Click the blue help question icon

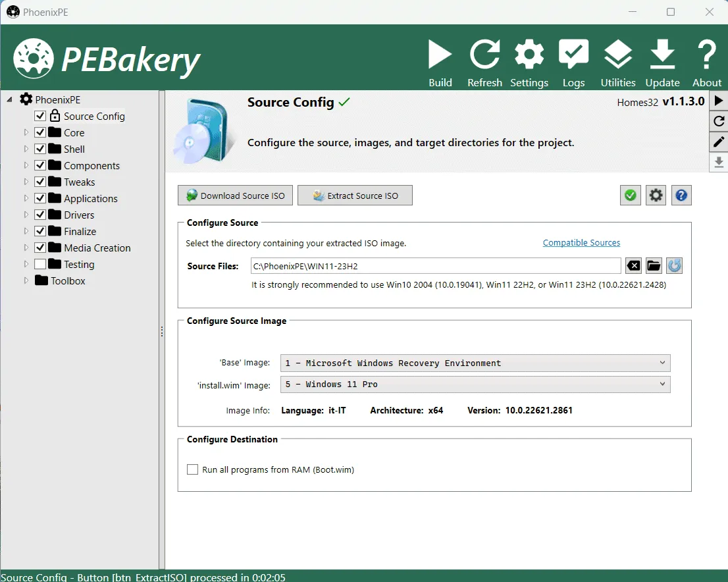click(x=681, y=196)
